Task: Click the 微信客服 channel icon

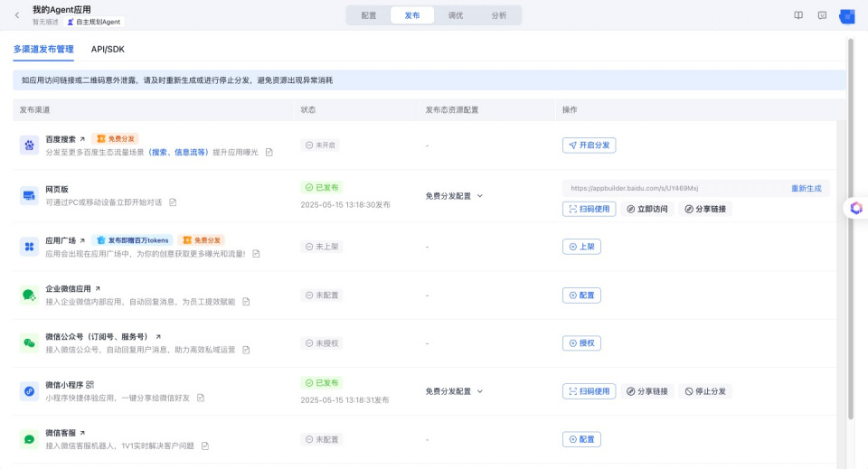Action: click(29, 440)
